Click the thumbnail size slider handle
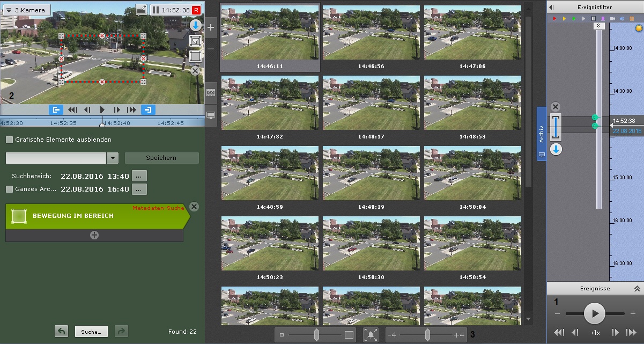Screen dimensions: 644x344 (x=316, y=335)
